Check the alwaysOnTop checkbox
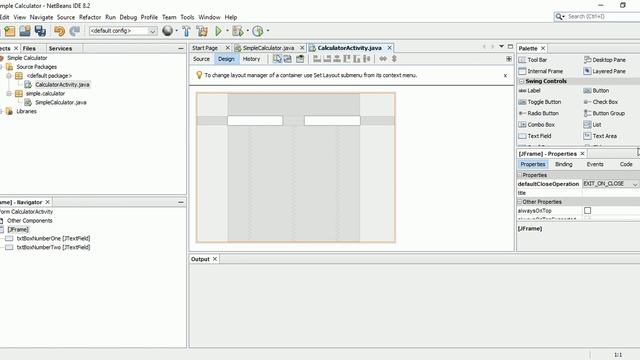The height and width of the screenshot is (360, 640). [x=587, y=211]
